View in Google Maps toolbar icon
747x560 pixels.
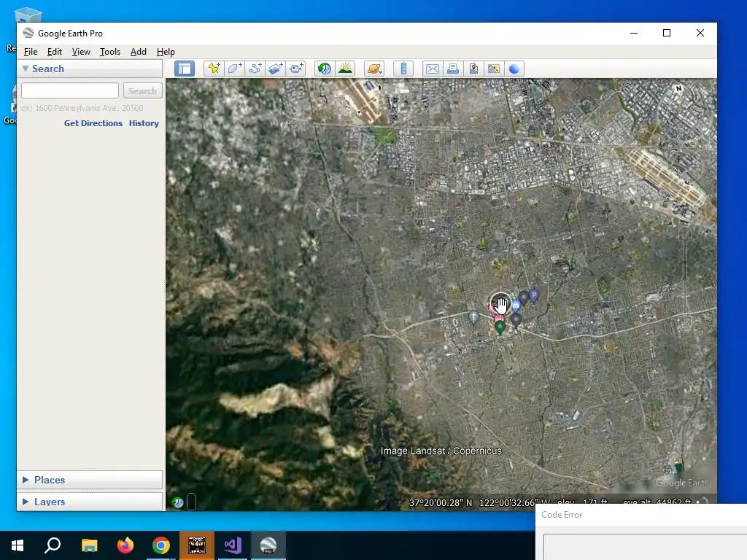pos(494,69)
